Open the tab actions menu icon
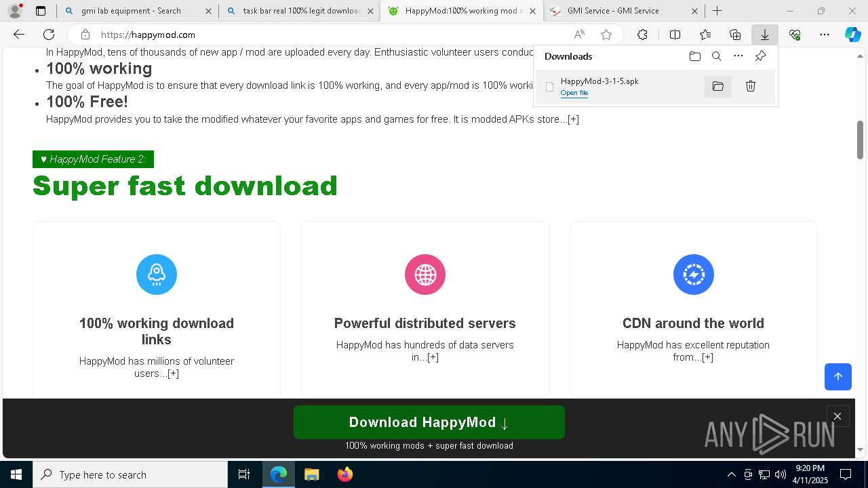868x488 pixels. [41, 11]
